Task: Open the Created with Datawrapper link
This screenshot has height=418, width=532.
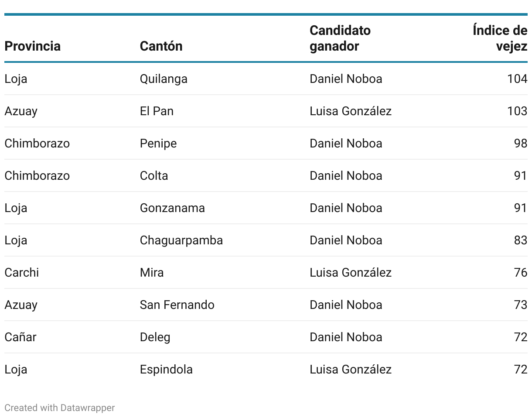Action: 59,408
